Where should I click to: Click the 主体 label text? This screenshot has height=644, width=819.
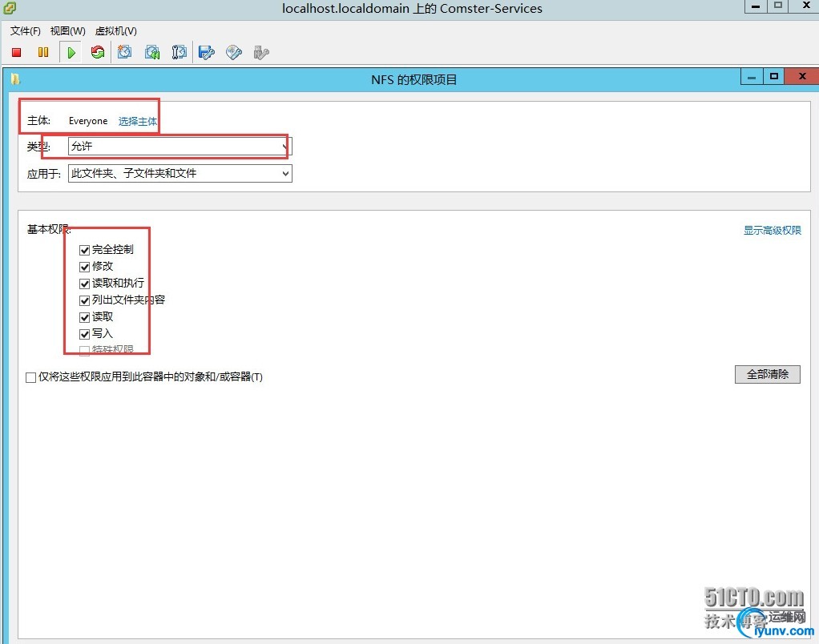(x=38, y=121)
